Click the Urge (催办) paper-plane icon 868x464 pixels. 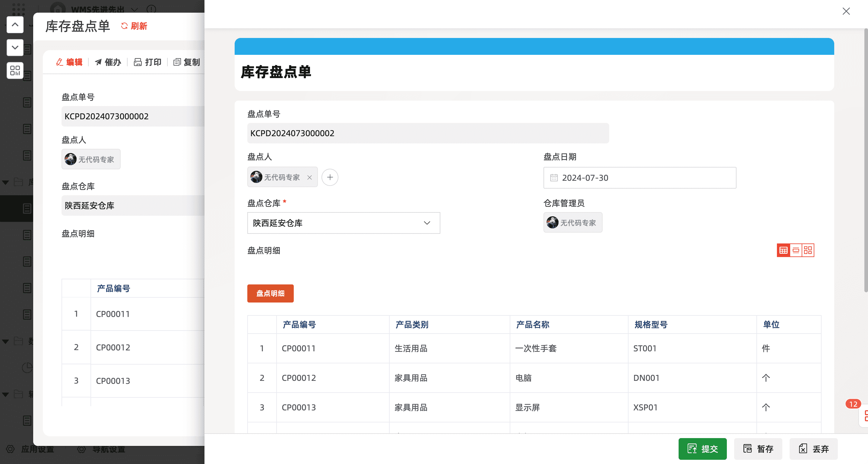click(98, 62)
